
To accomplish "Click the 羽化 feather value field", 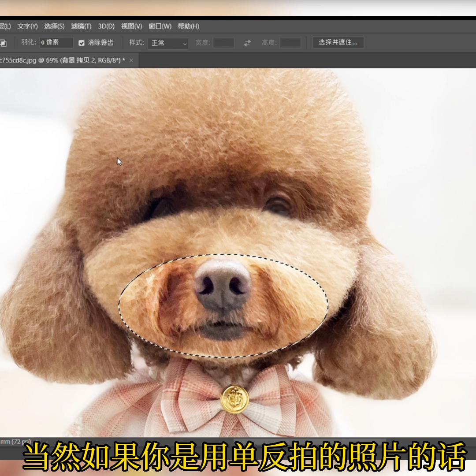I will tap(55, 43).
